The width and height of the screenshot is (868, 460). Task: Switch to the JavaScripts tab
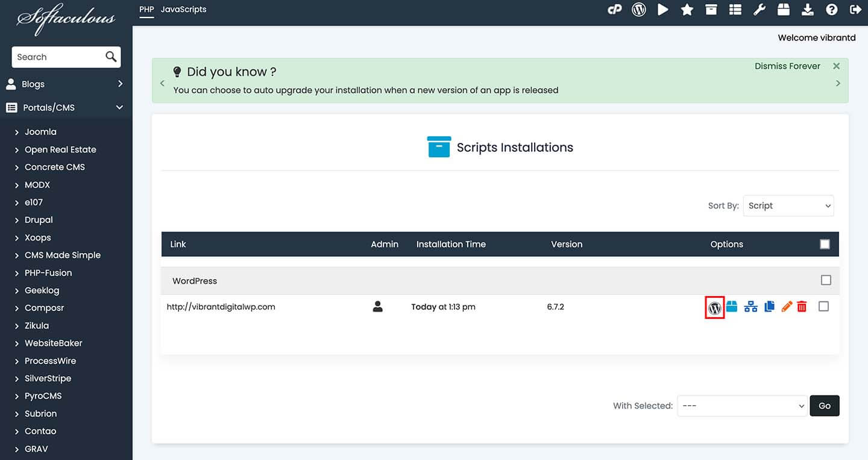point(183,9)
